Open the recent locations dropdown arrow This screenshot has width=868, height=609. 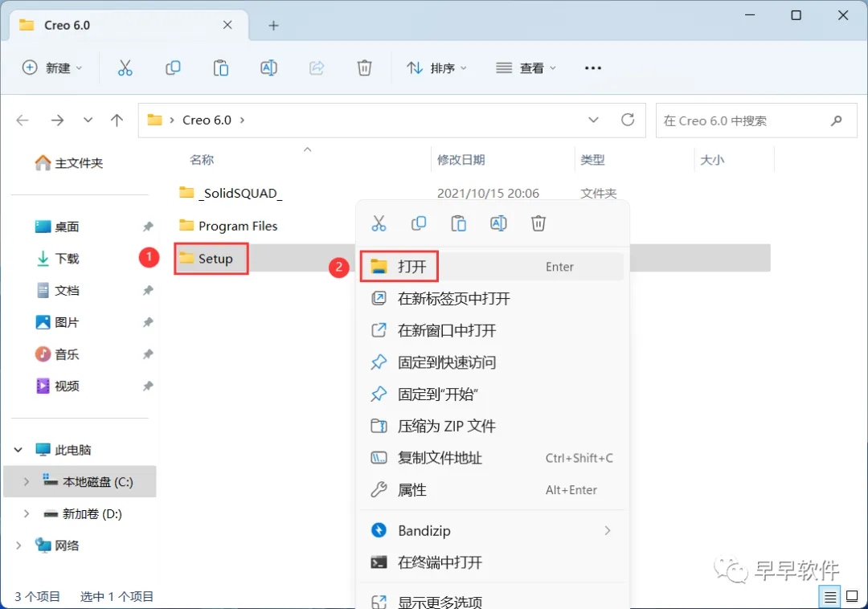pyautogui.click(x=88, y=120)
